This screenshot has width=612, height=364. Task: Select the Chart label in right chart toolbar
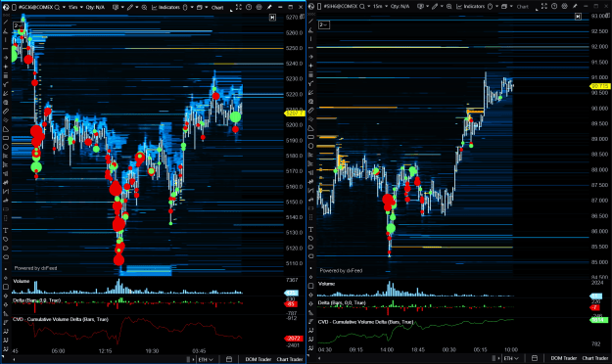(523, 7)
